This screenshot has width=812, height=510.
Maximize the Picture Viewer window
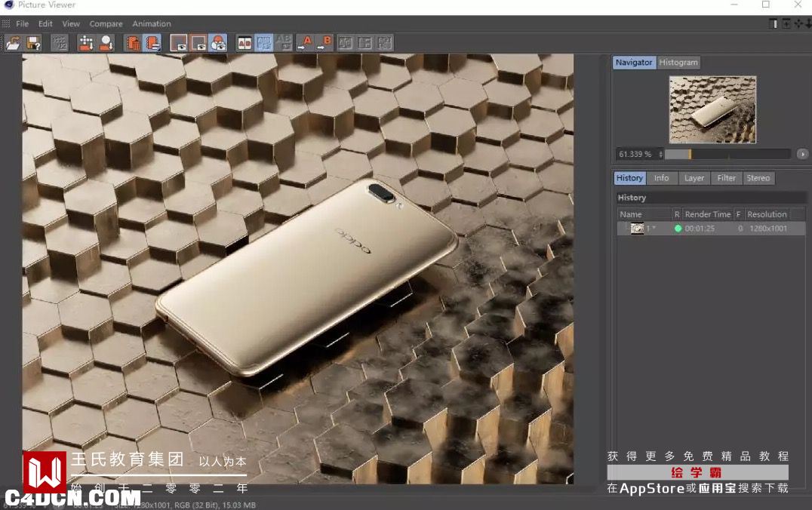[766, 5]
